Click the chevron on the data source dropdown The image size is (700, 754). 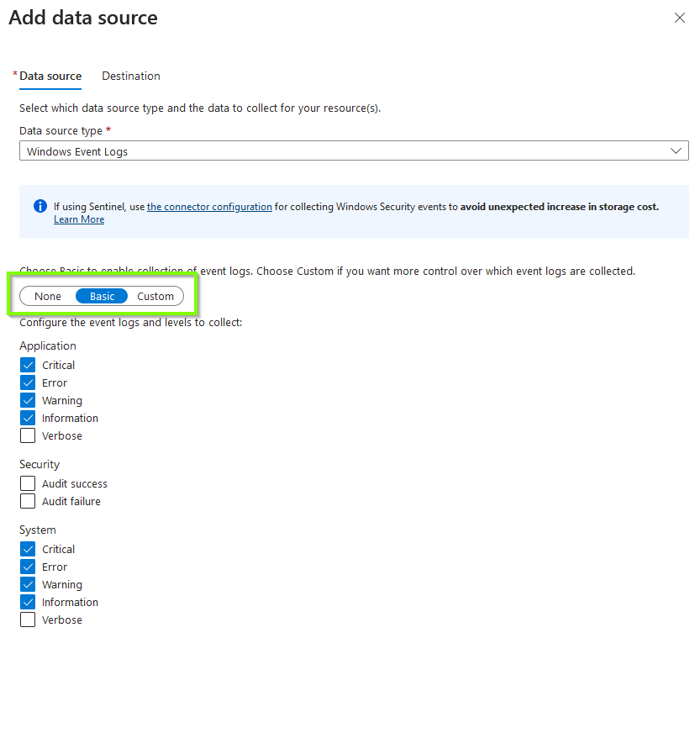pyautogui.click(x=676, y=150)
